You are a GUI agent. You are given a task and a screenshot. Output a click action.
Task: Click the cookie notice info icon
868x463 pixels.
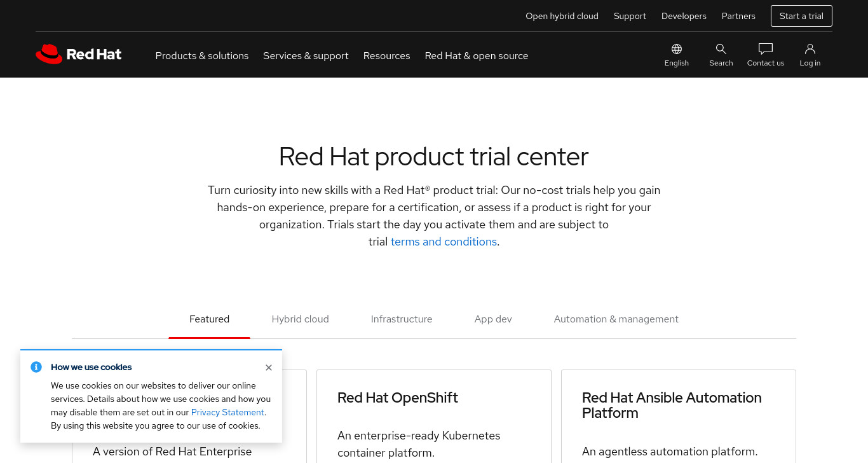tap(36, 367)
